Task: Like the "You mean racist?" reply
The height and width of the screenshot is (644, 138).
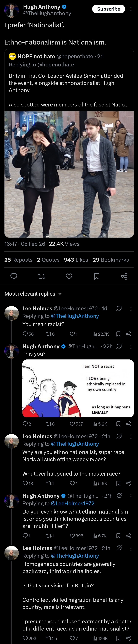Action: (72, 334)
